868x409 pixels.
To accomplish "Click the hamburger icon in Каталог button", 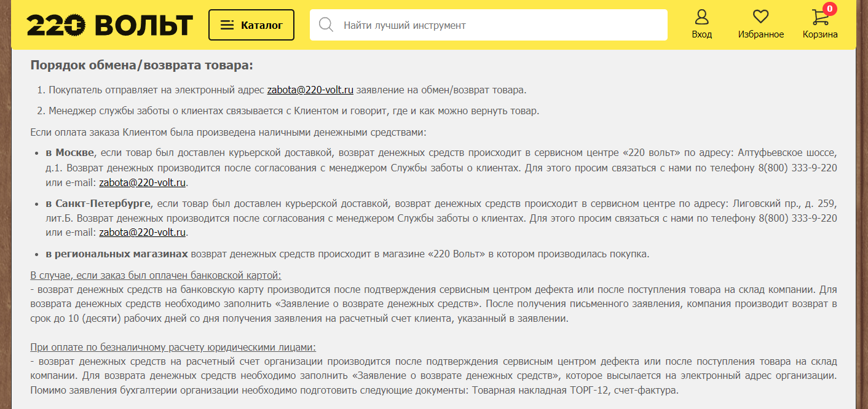I will pyautogui.click(x=227, y=25).
